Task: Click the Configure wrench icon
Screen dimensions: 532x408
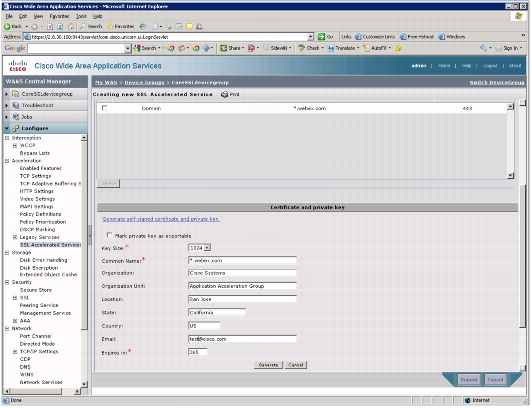Action: pyautogui.click(x=15, y=129)
